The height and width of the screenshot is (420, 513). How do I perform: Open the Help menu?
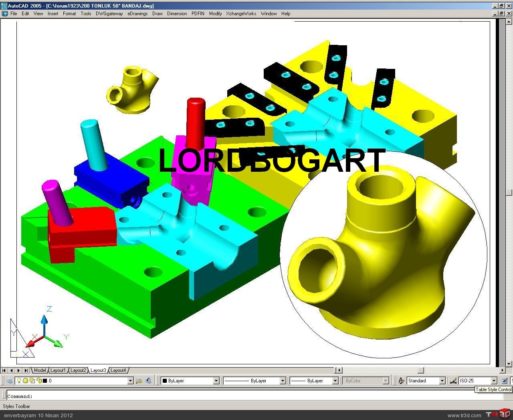click(x=286, y=14)
